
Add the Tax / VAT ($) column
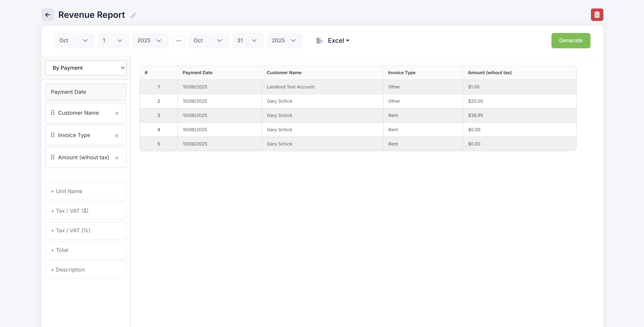[x=86, y=211]
